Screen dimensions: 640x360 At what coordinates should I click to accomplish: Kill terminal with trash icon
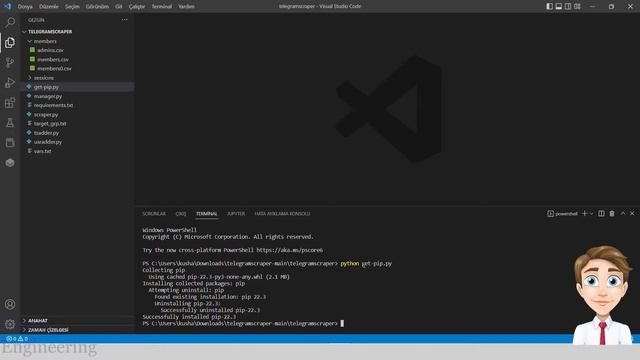[612, 213]
